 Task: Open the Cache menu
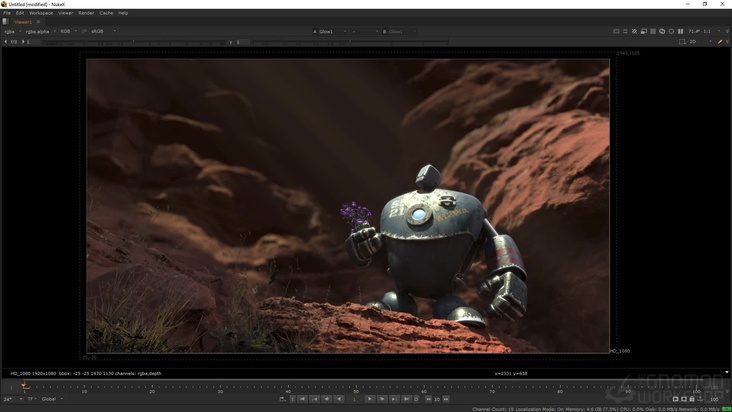[x=106, y=13]
